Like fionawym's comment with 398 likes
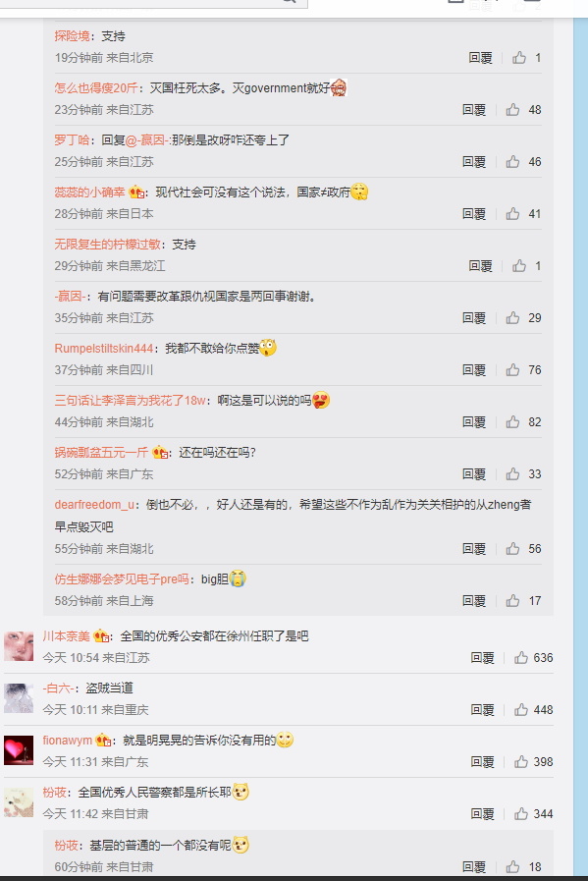The width and height of the screenshot is (588, 881). (x=521, y=762)
